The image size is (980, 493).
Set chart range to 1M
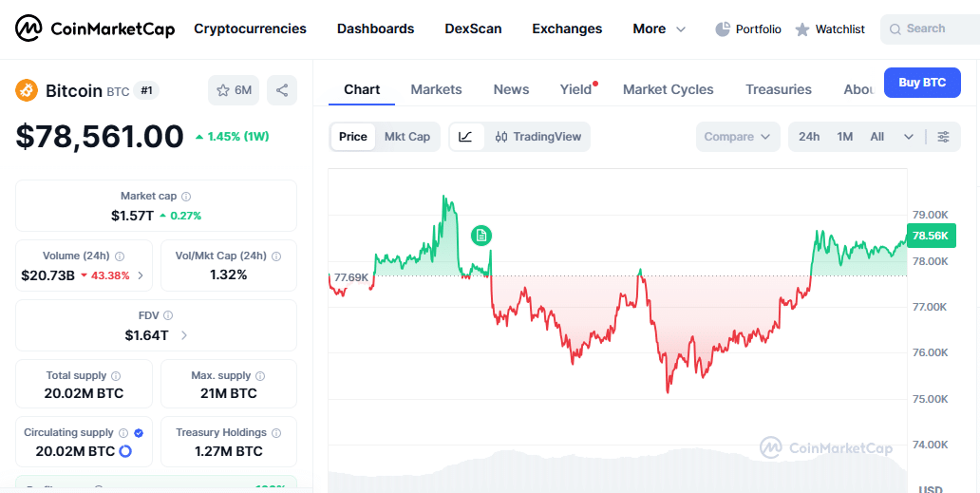point(845,137)
